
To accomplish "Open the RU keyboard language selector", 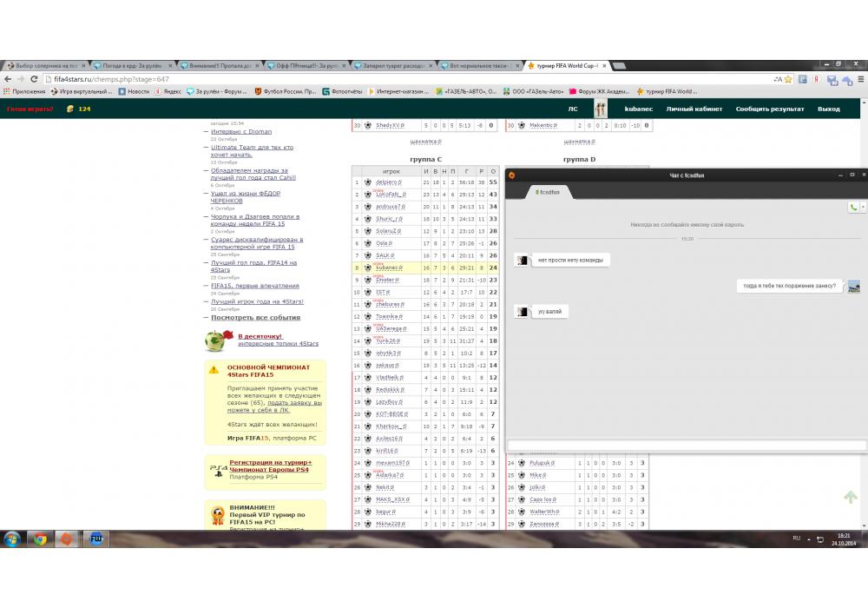I will click(x=796, y=539).
